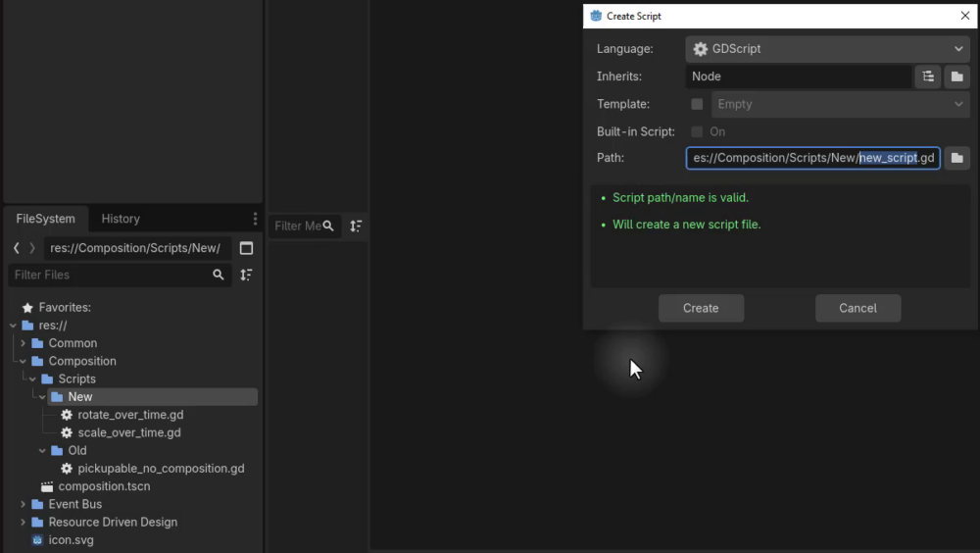Close the Create Script dialog
The image size is (980, 553).
[965, 16]
